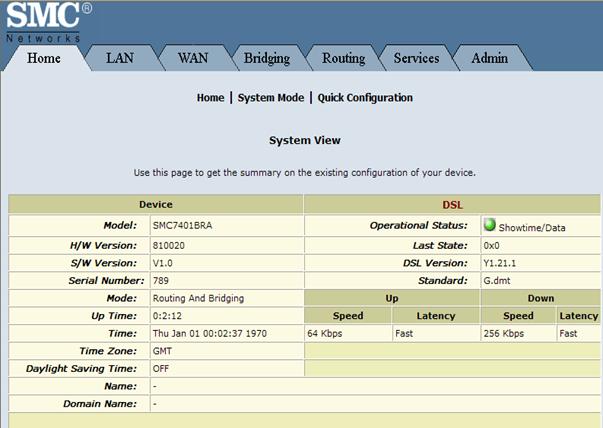Viewport: 603px width, 428px height.
Task: Select standard value G.dmt
Action: tap(497, 281)
